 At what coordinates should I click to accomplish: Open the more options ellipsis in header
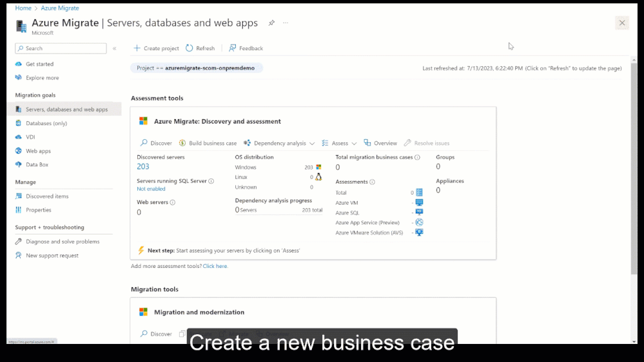coord(286,23)
